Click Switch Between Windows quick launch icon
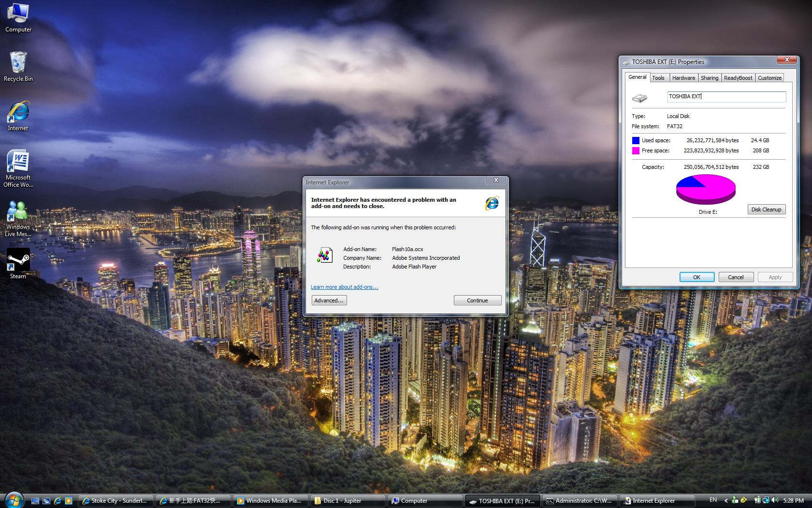The width and height of the screenshot is (812, 508). click(46, 501)
